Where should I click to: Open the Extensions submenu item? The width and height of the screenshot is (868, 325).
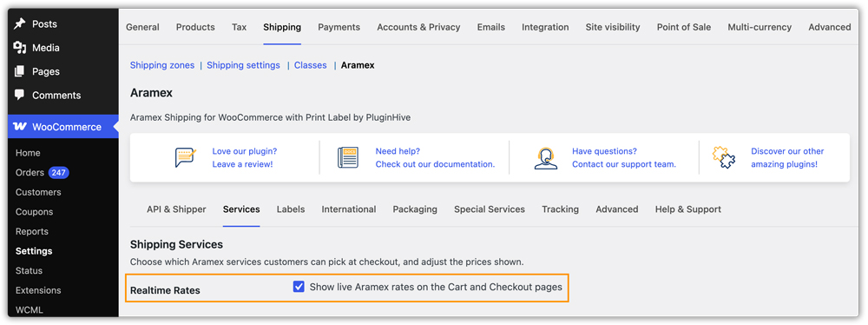(38, 290)
